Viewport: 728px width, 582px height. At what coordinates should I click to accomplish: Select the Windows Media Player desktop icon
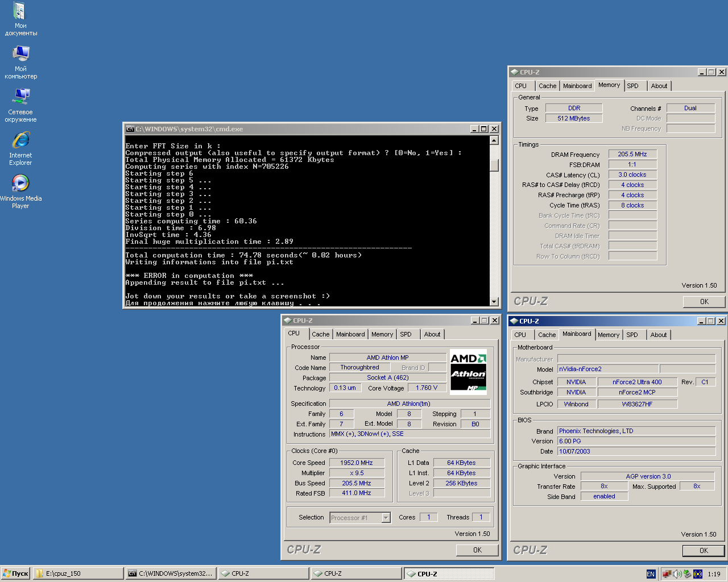(20, 192)
